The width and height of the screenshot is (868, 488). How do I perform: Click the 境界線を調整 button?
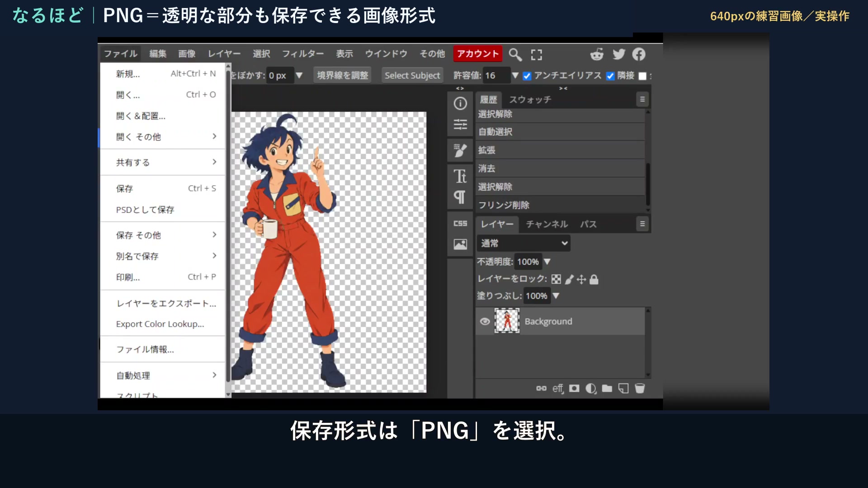pyautogui.click(x=343, y=75)
